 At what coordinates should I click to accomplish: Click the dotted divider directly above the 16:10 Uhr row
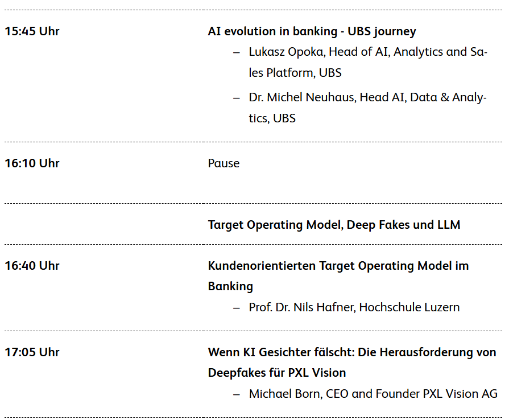click(253, 142)
